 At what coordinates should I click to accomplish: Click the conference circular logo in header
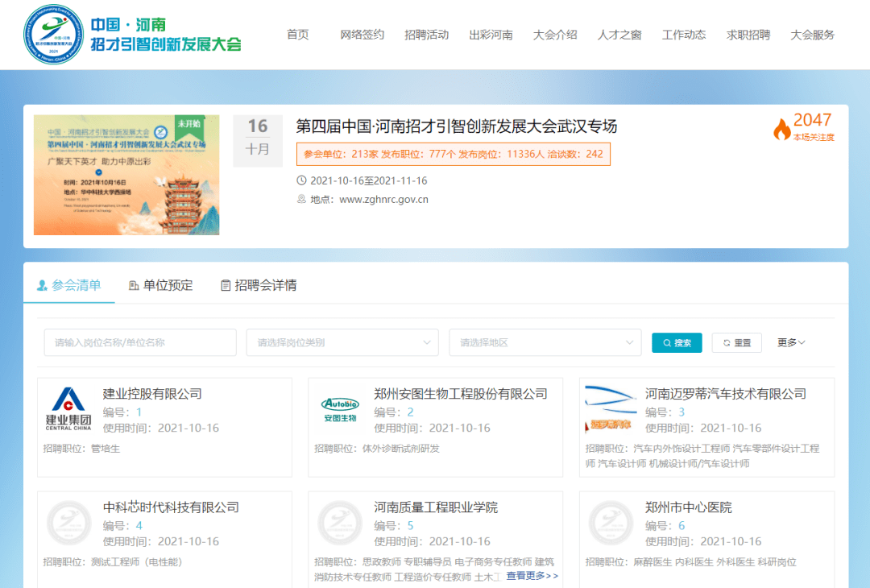[x=53, y=35]
